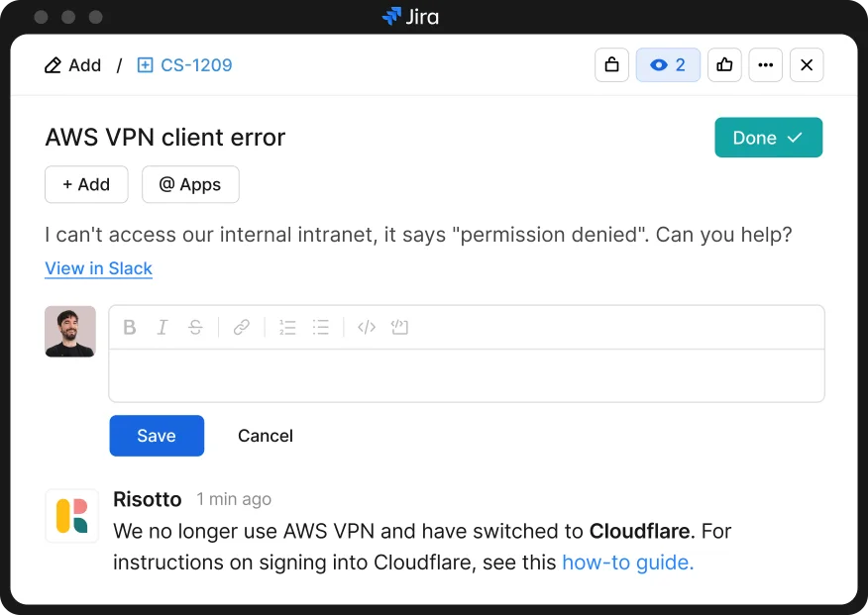Click the insert link icon
This screenshot has height=615, width=868.
[242, 328]
